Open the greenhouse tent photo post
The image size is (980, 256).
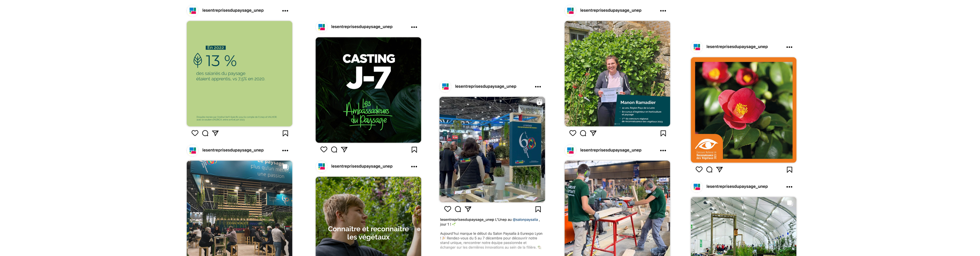pyautogui.click(x=743, y=226)
